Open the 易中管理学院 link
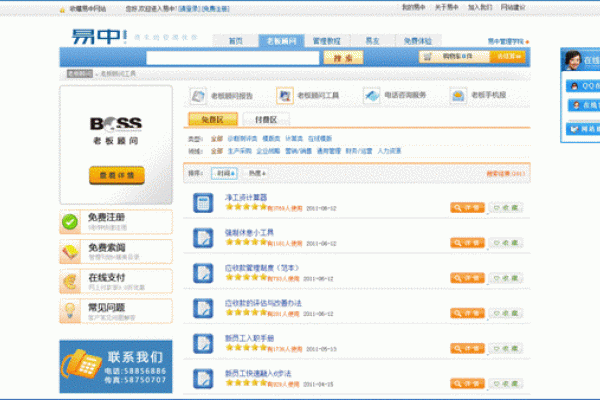The width and height of the screenshot is (600, 400). pos(505,41)
